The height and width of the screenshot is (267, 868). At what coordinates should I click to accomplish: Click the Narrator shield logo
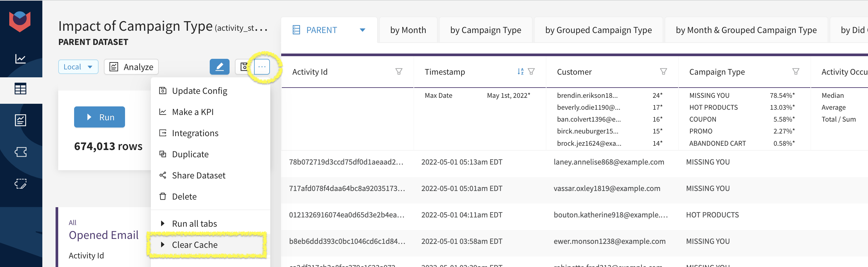pos(20,21)
